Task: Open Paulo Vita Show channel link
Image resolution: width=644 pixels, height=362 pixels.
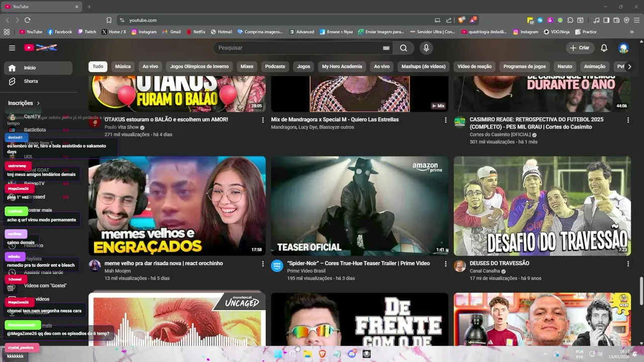Action: click(x=122, y=128)
